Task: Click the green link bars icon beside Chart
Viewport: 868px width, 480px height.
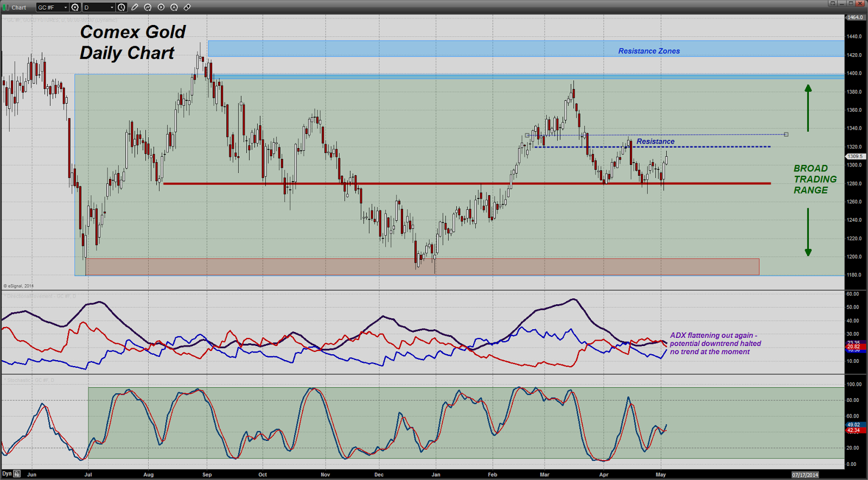Action: (x=6, y=7)
